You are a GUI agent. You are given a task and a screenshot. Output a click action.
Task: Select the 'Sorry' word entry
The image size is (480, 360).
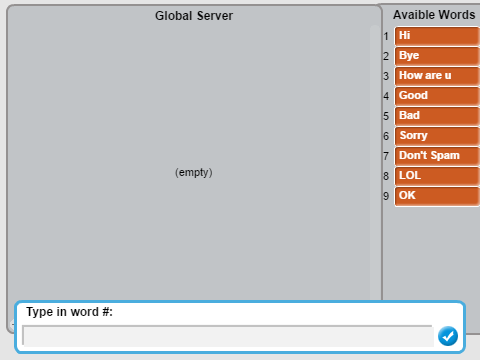click(437, 136)
